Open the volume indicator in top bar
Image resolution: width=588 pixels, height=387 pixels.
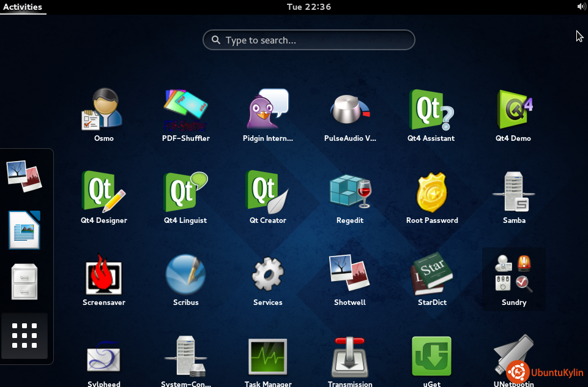pyautogui.click(x=581, y=7)
